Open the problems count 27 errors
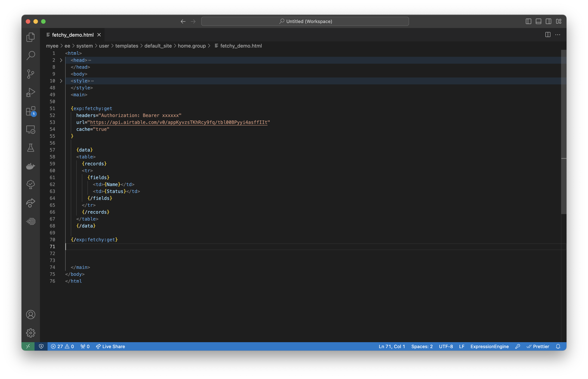The image size is (588, 379). coord(62,347)
